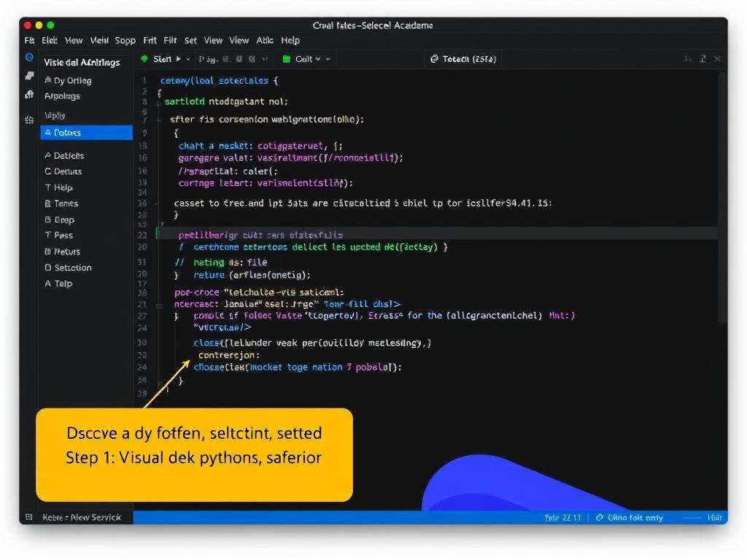Open the Atlk menu
The height and width of the screenshot is (560, 747).
(x=264, y=41)
